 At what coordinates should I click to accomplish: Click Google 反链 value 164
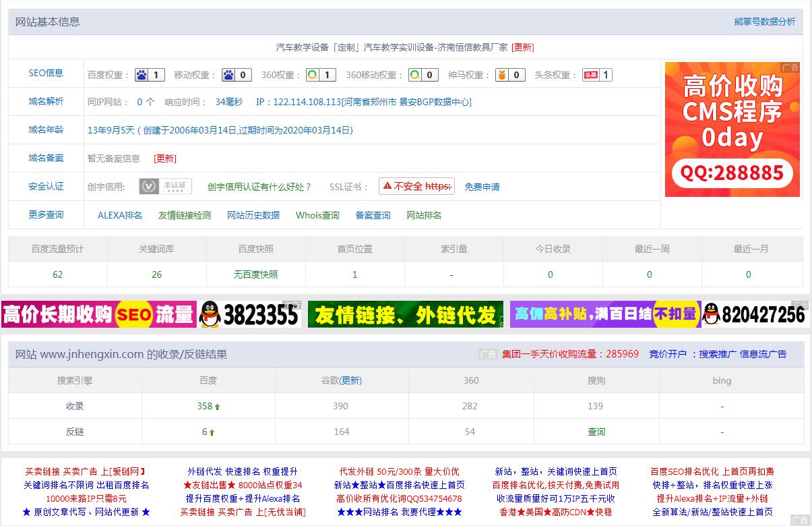[342, 432]
